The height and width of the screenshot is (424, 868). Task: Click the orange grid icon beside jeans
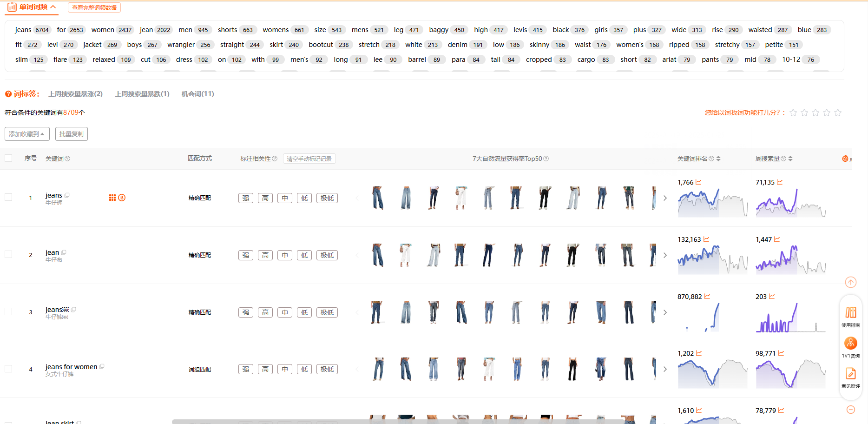click(112, 198)
